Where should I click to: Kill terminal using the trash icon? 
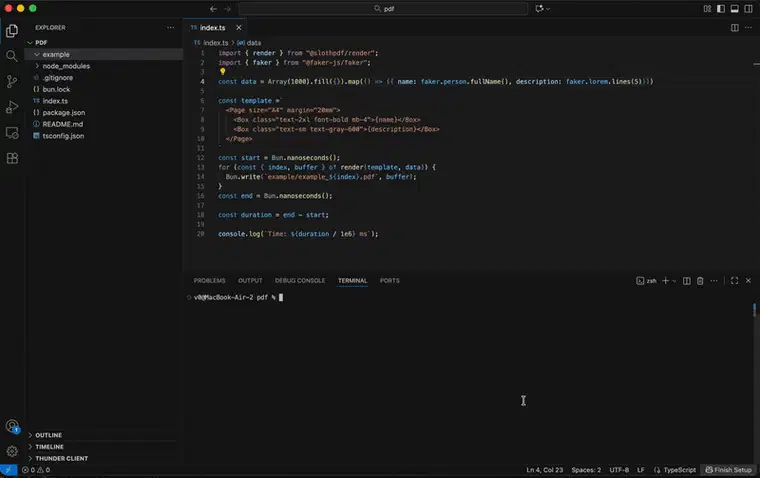(700, 281)
